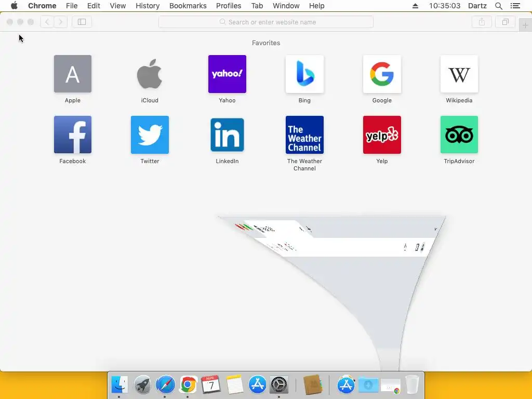532x399 pixels.
Task: Open the iCloud favorite
Action: point(150,74)
